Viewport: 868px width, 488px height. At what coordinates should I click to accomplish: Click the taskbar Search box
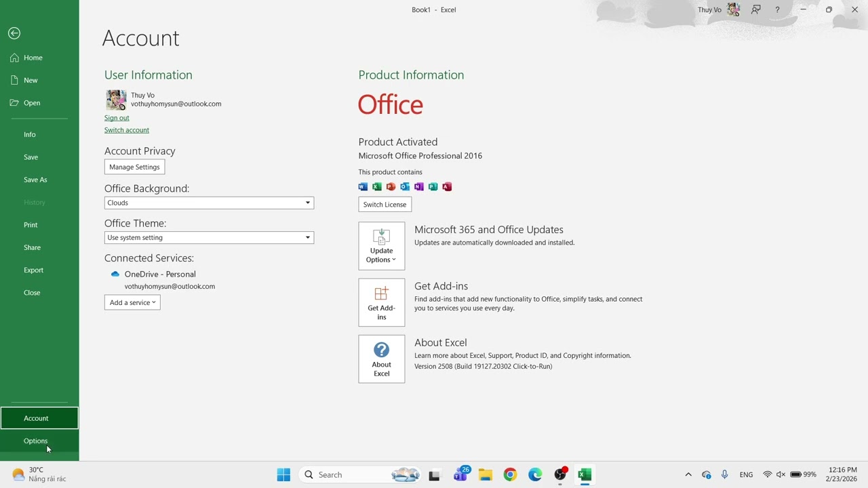[360, 474]
